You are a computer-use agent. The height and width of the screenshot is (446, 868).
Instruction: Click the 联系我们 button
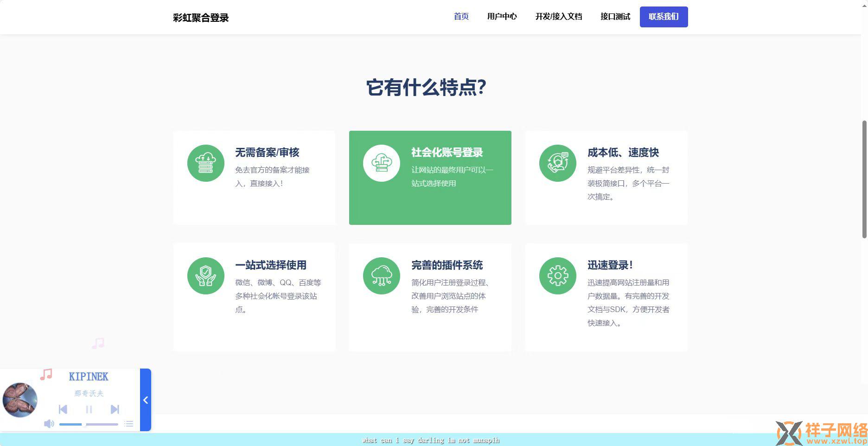664,17
